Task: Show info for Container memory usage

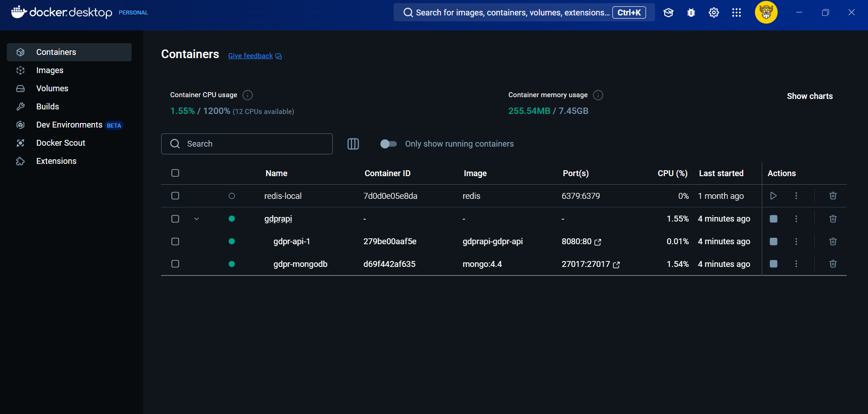Action: tap(598, 95)
